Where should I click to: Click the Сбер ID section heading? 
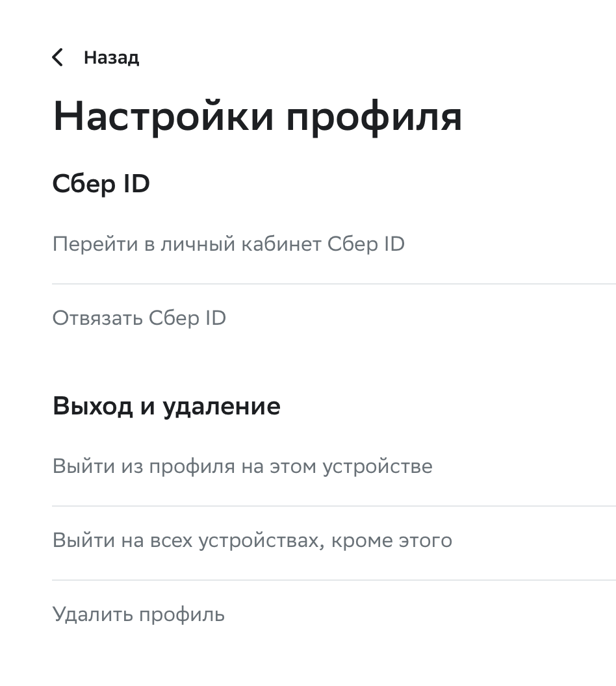(101, 184)
